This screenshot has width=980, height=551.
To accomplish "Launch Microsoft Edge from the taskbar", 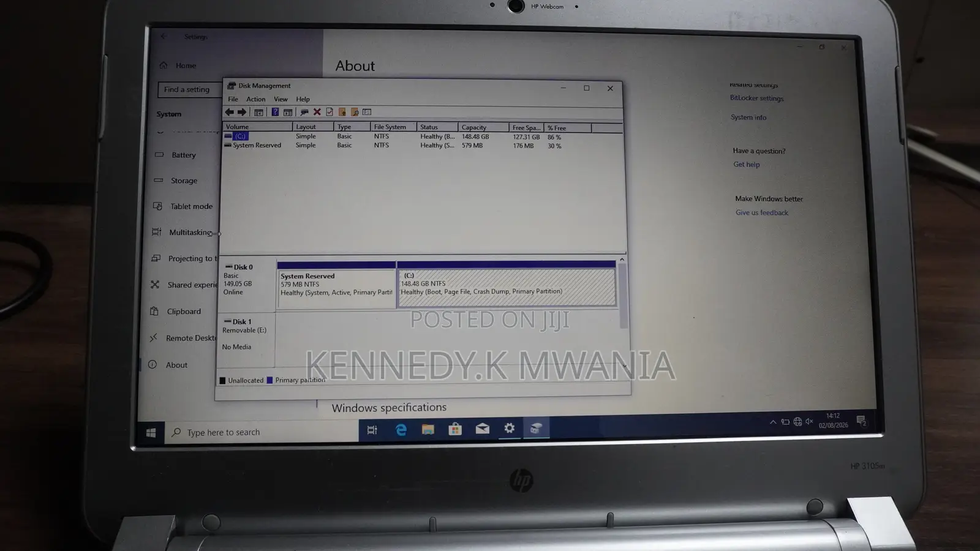I will [x=401, y=430].
